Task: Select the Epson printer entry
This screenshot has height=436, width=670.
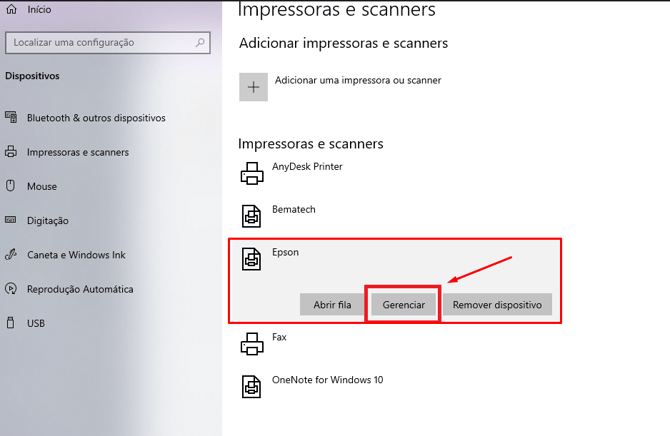Action: (x=285, y=253)
